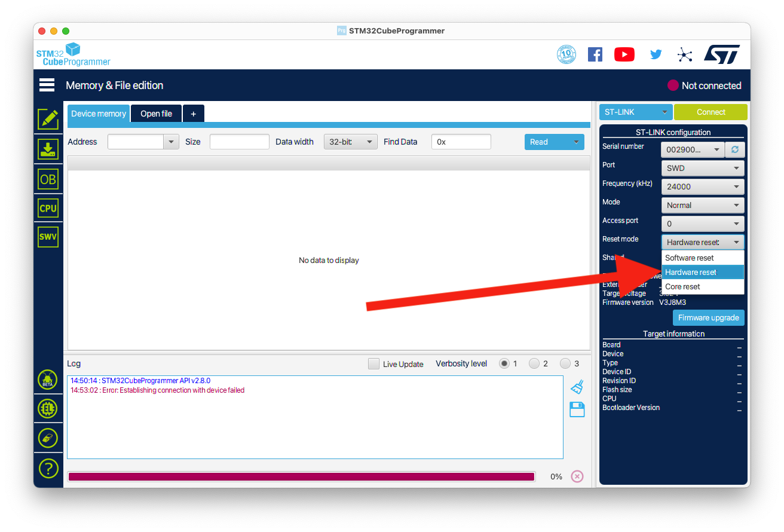Screen dimensions: 784x532
Task: Open the Memory & File edition pencil icon
Action: 48,120
